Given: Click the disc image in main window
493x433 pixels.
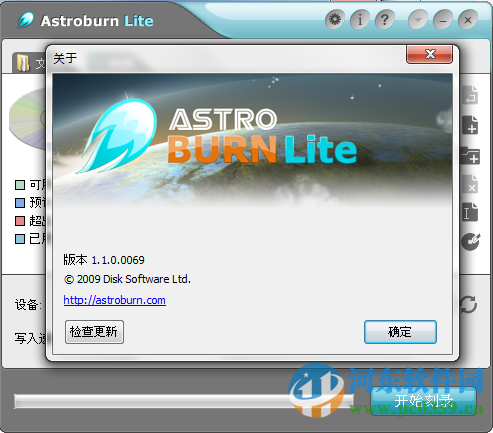Looking at the screenshot, I should [27, 119].
